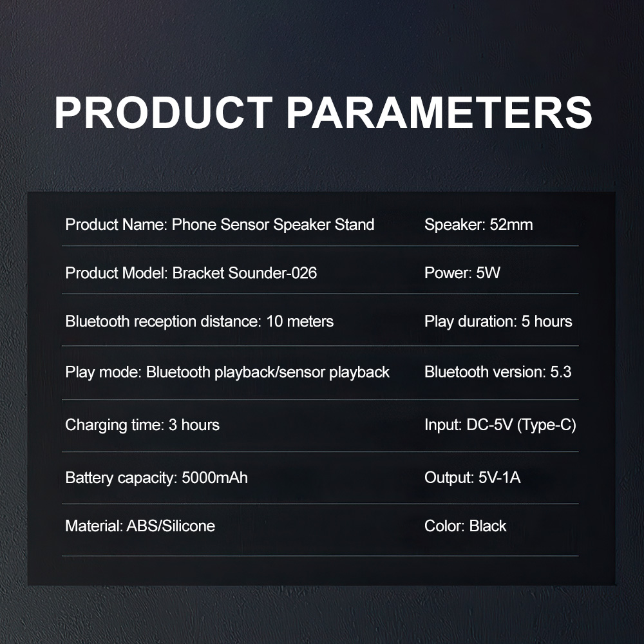The height and width of the screenshot is (644, 644).
Task: Click the Sounder-026 model number
Action: (x=272, y=273)
